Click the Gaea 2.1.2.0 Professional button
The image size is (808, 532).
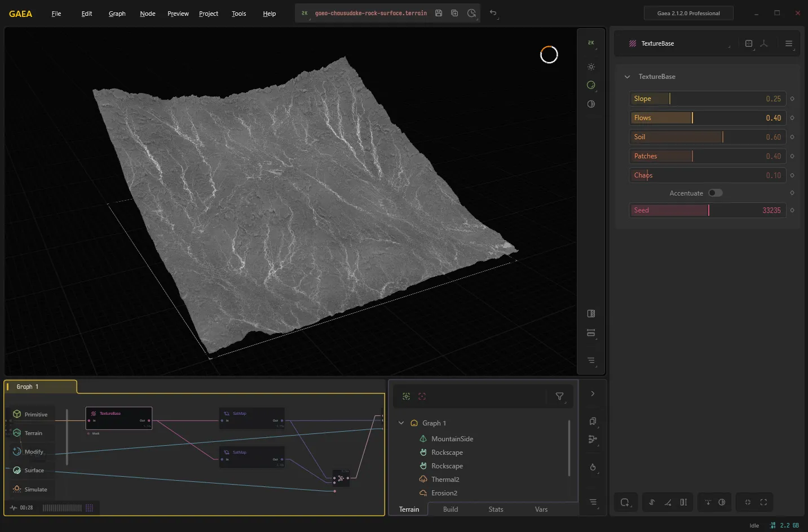coord(688,13)
